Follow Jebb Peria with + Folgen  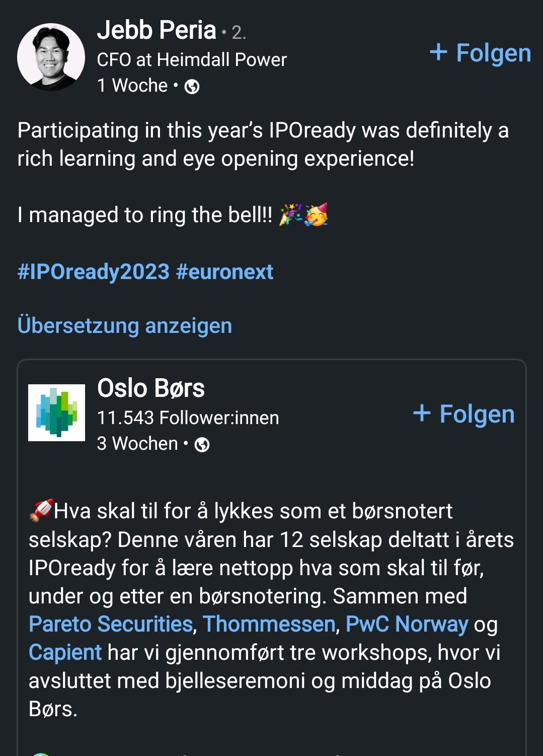[480, 53]
